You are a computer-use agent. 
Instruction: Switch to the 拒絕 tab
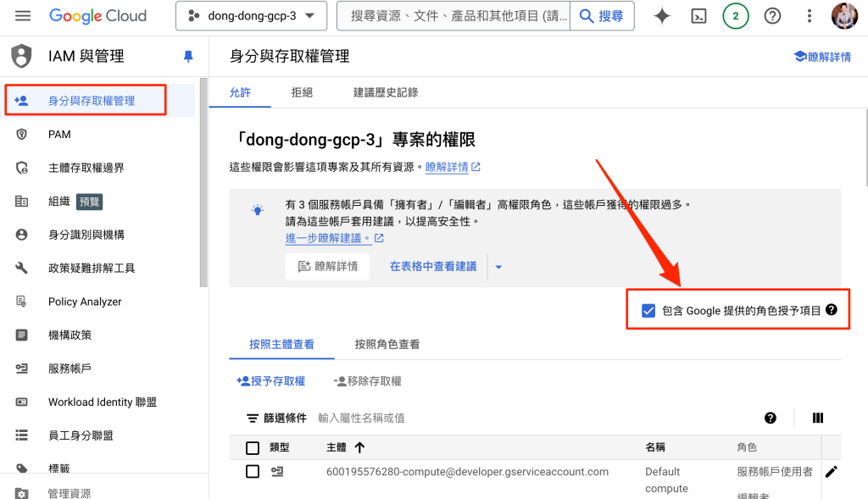(x=302, y=92)
